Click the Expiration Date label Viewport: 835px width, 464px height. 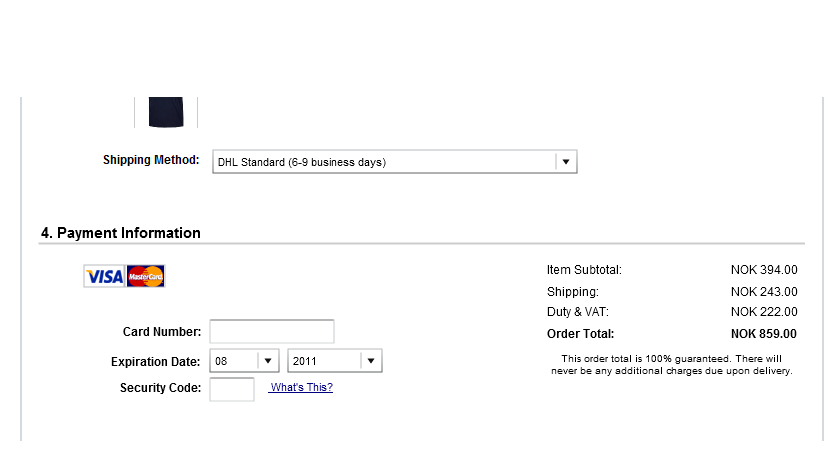click(x=155, y=362)
